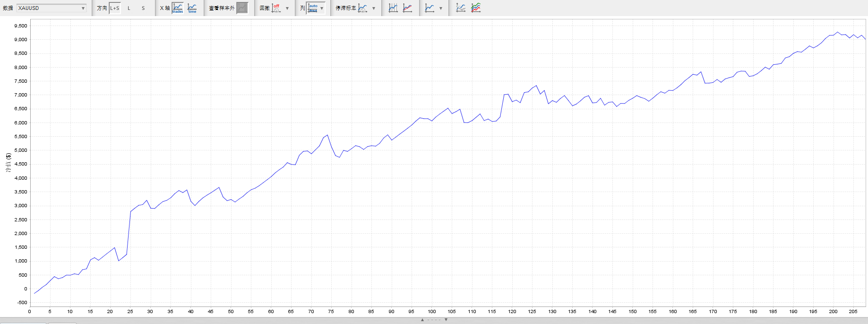The width and height of the screenshot is (868, 324).
Task: Select S short-only direction
Action: coord(143,8)
